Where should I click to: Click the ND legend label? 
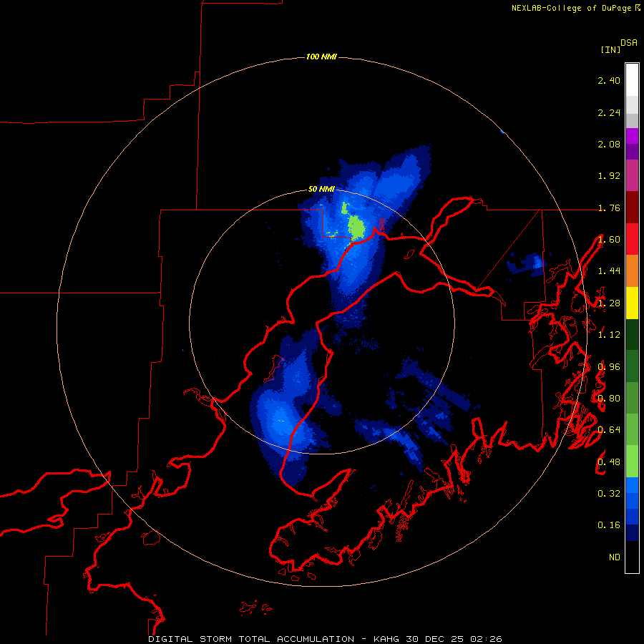615,557
